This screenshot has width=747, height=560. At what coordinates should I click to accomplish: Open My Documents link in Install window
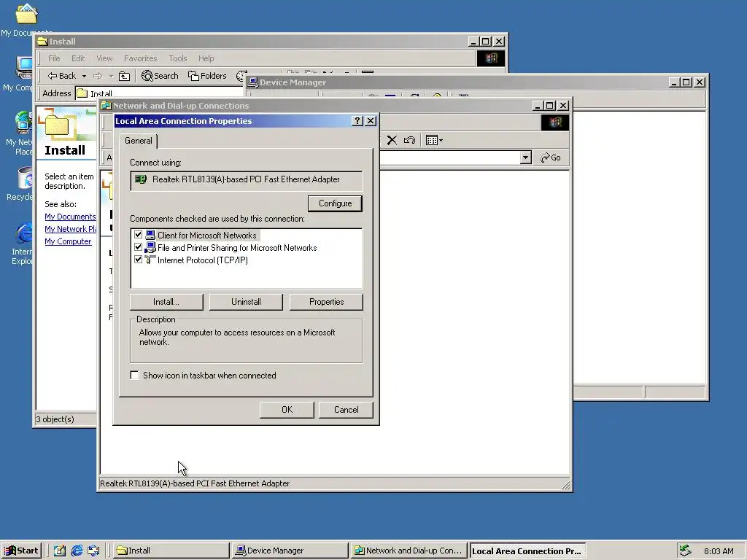(x=70, y=217)
